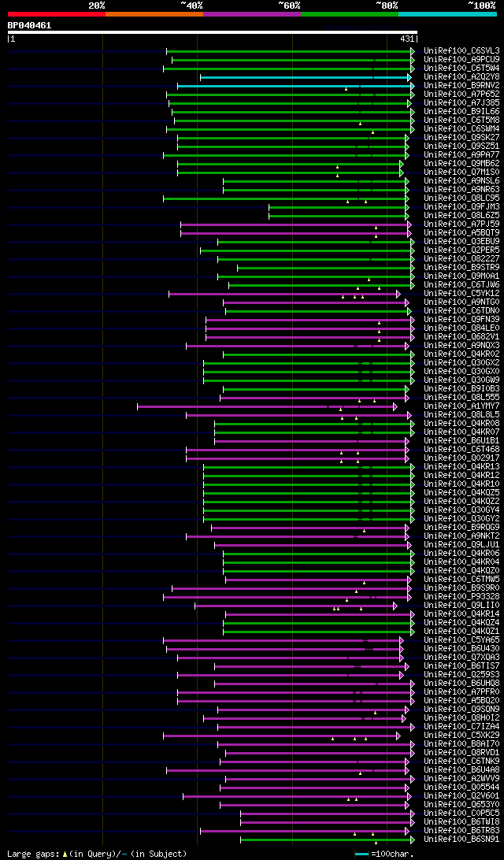Select the UniRef100_B6UHQ8 label

pyautogui.click(x=461, y=684)
